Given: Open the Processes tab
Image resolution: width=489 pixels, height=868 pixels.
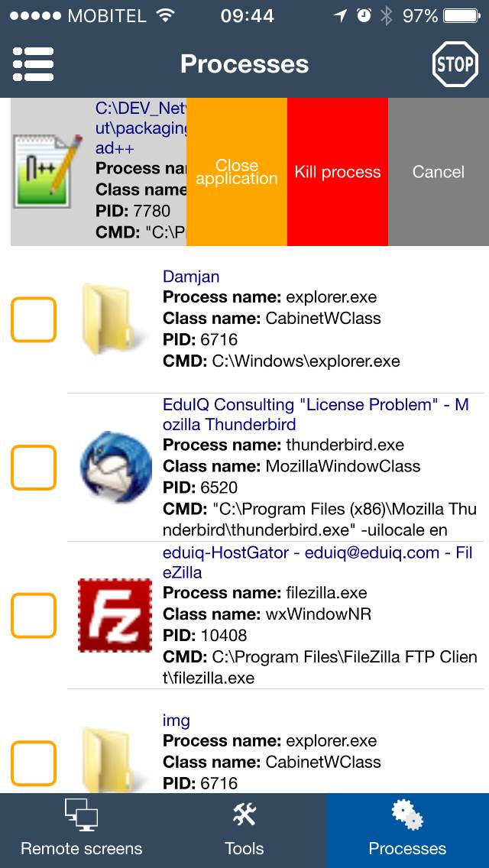Looking at the screenshot, I should pyautogui.click(x=407, y=830).
